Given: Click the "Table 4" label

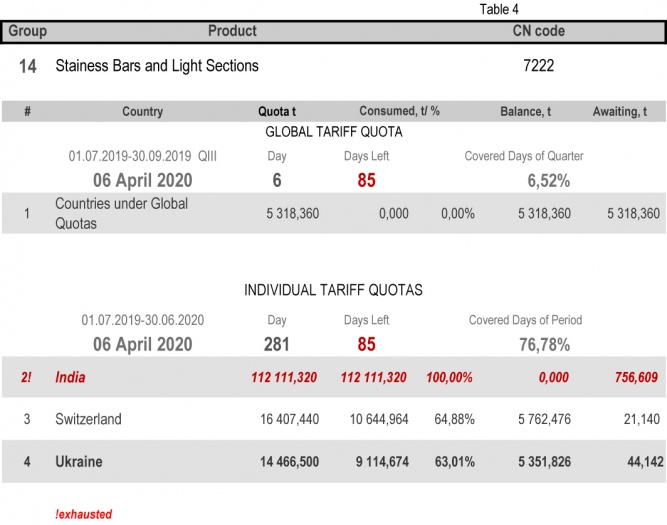Looking at the screenshot, I should pos(499,9).
